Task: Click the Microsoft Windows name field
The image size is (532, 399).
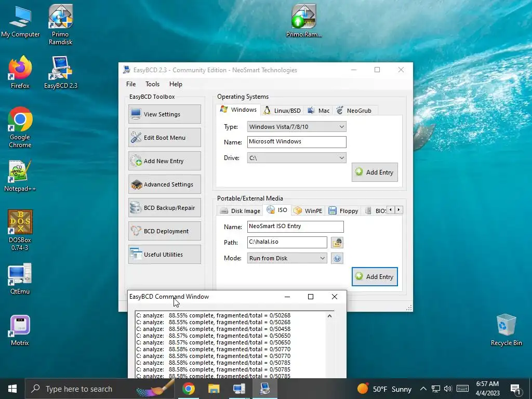Action: [297, 142]
